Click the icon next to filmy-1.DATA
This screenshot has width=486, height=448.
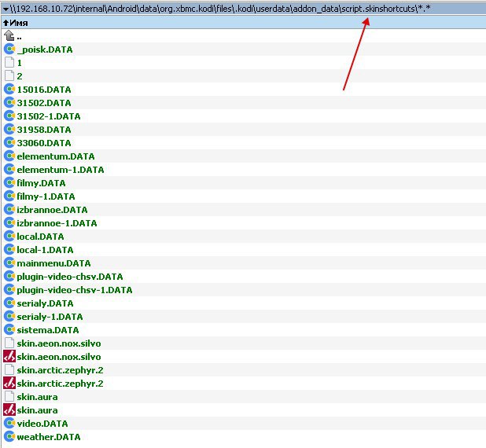[9, 196]
